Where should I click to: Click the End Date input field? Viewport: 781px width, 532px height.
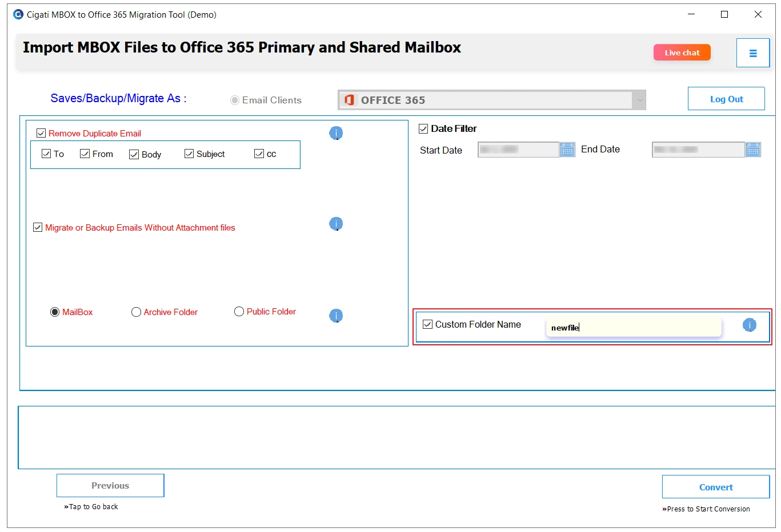tap(698, 150)
